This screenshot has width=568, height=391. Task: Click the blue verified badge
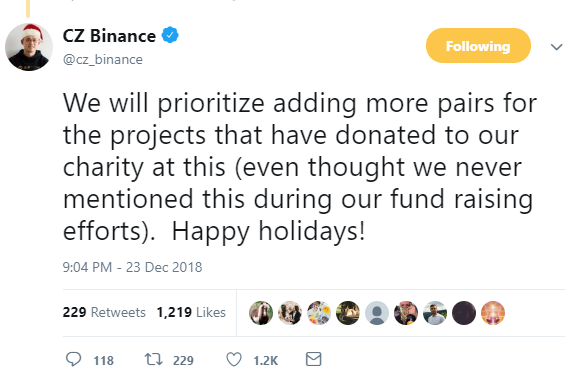point(170,35)
